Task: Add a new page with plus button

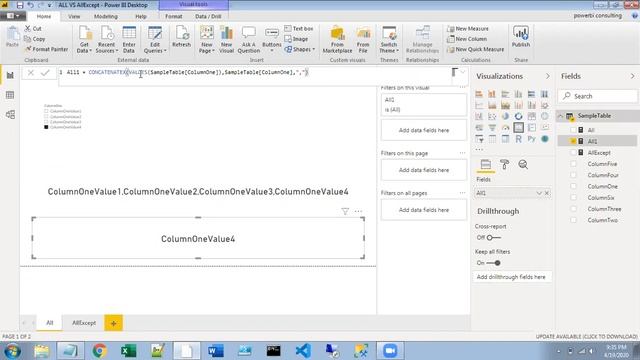Action: [113, 323]
